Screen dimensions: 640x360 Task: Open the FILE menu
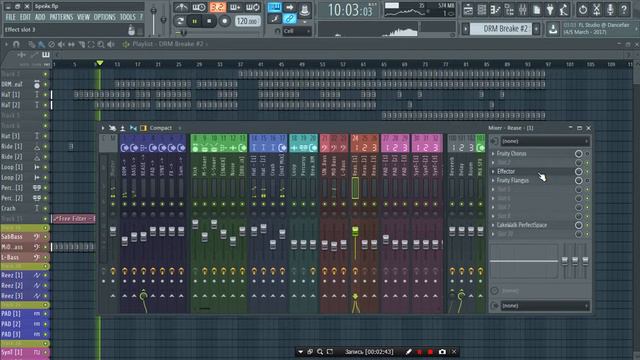point(10,17)
